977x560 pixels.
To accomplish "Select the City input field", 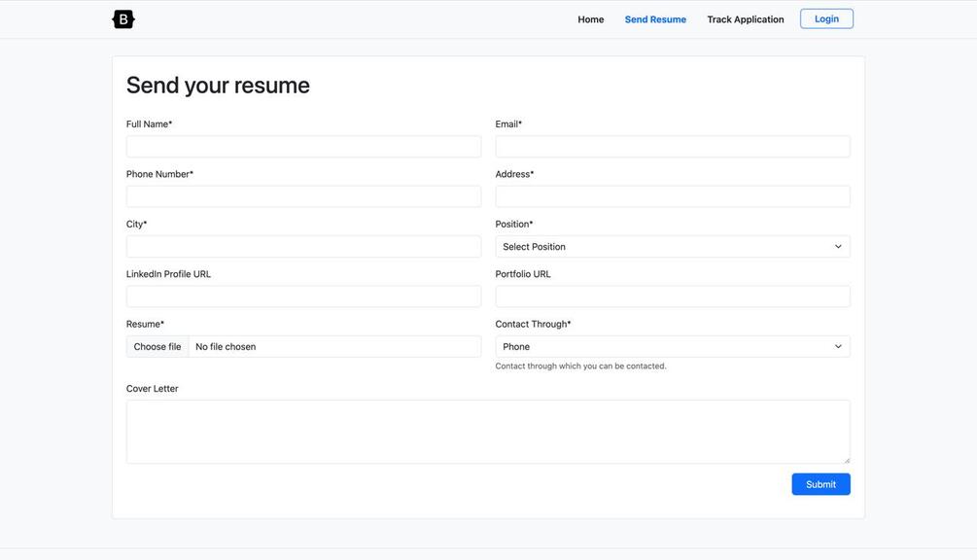I will point(303,247).
